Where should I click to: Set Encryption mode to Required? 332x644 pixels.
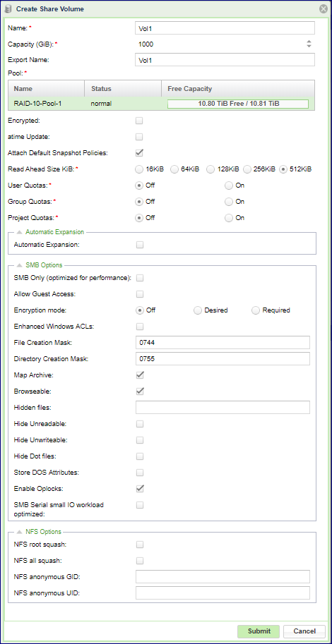click(256, 310)
